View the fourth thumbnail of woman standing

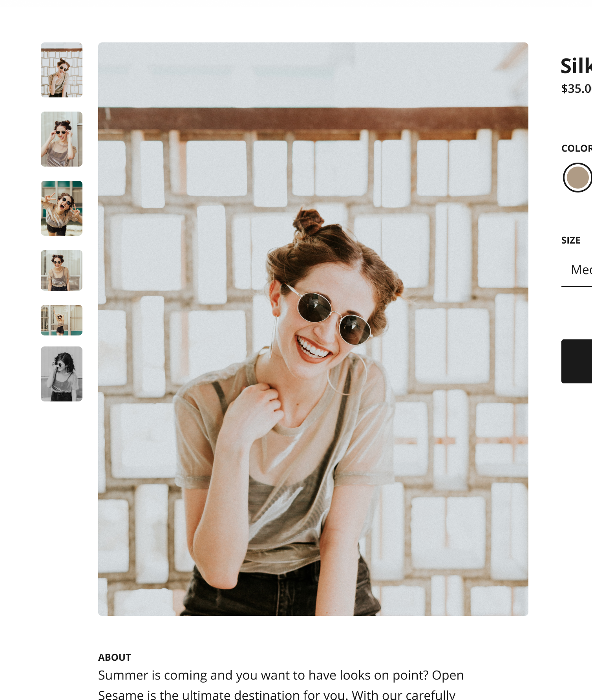tap(62, 270)
